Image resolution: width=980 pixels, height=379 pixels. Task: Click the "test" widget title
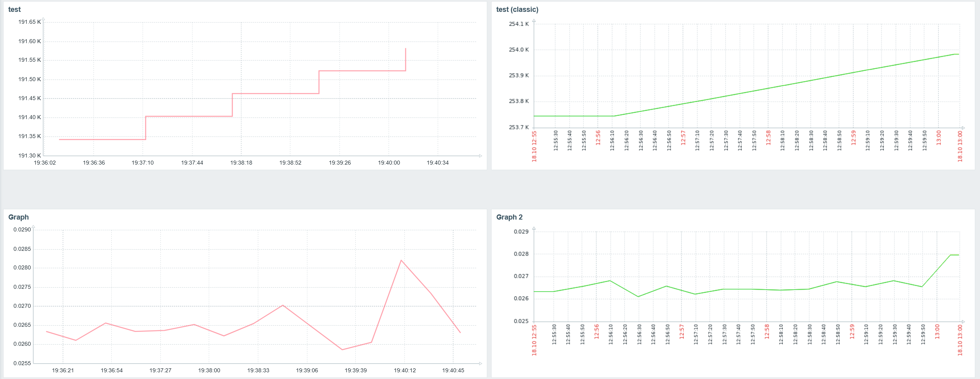click(x=14, y=9)
